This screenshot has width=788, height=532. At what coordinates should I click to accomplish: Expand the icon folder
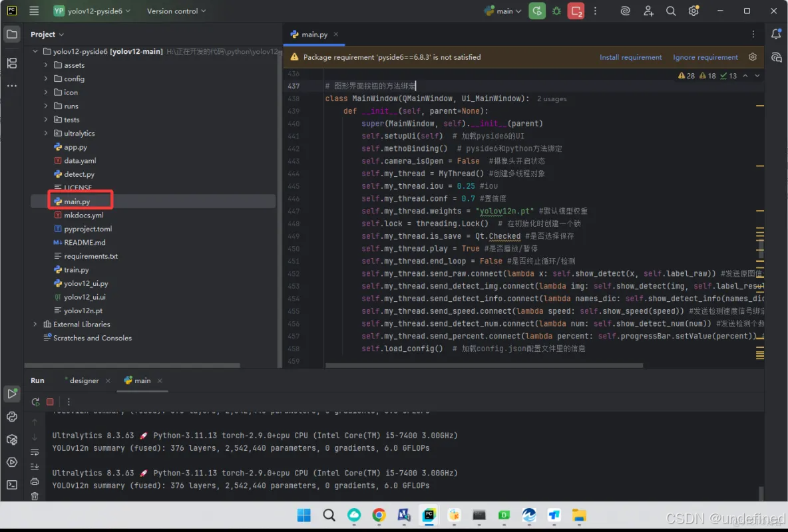coord(46,92)
